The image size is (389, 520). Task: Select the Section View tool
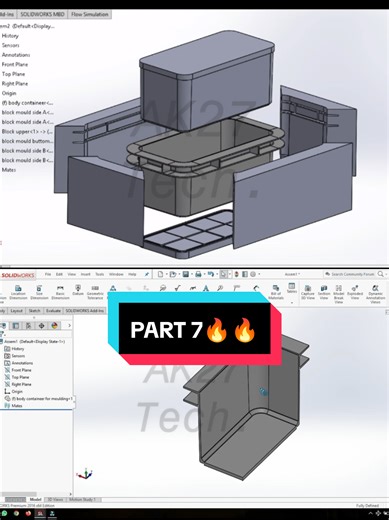pyautogui.click(x=324, y=292)
